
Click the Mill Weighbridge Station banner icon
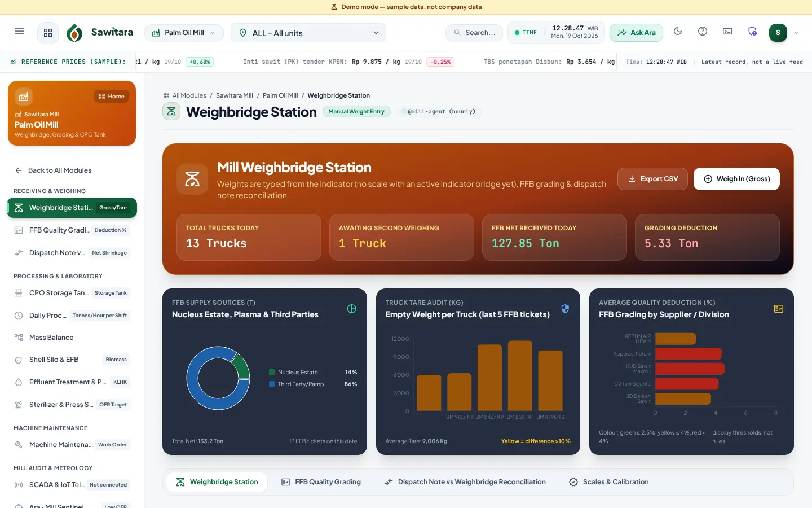192,179
